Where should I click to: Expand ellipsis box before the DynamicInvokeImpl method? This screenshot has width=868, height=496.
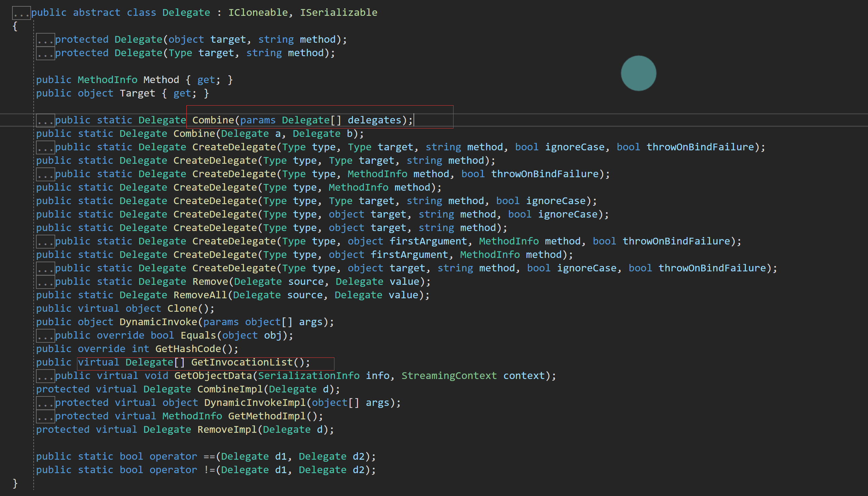(x=45, y=403)
